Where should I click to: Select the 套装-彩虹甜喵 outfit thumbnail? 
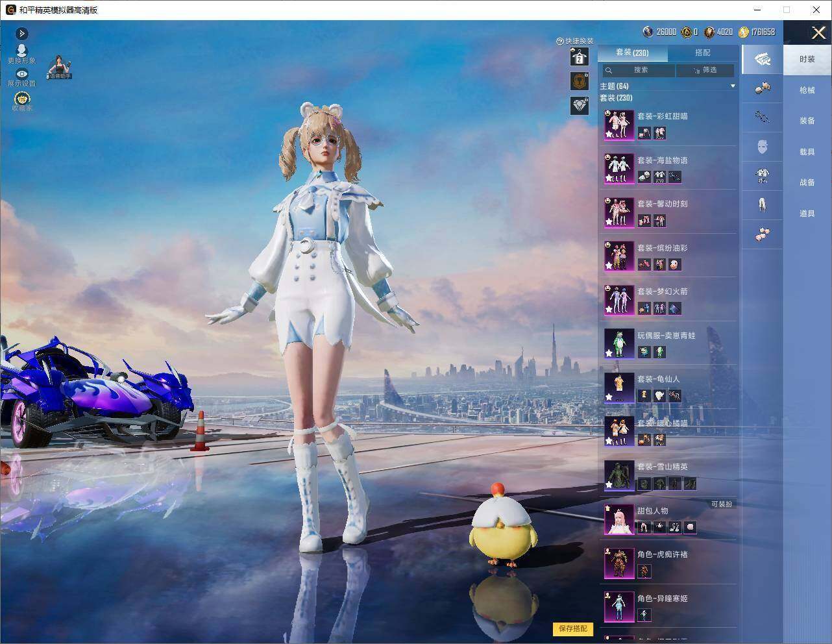(619, 125)
